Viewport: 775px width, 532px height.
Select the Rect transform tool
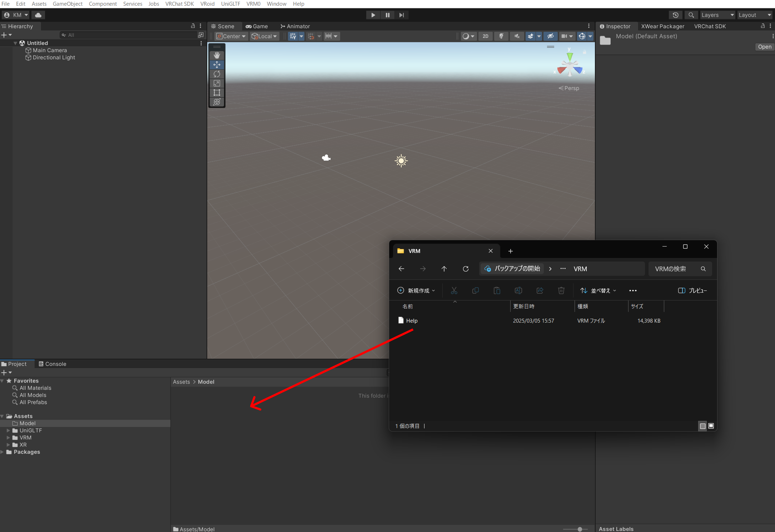point(217,92)
